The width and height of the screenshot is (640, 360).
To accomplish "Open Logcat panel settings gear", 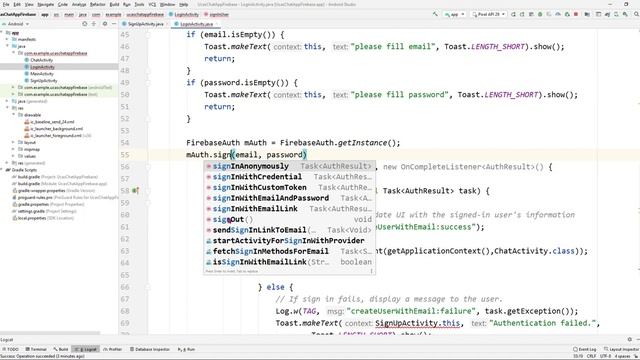I will pyautogui.click(x=630, y=340).
